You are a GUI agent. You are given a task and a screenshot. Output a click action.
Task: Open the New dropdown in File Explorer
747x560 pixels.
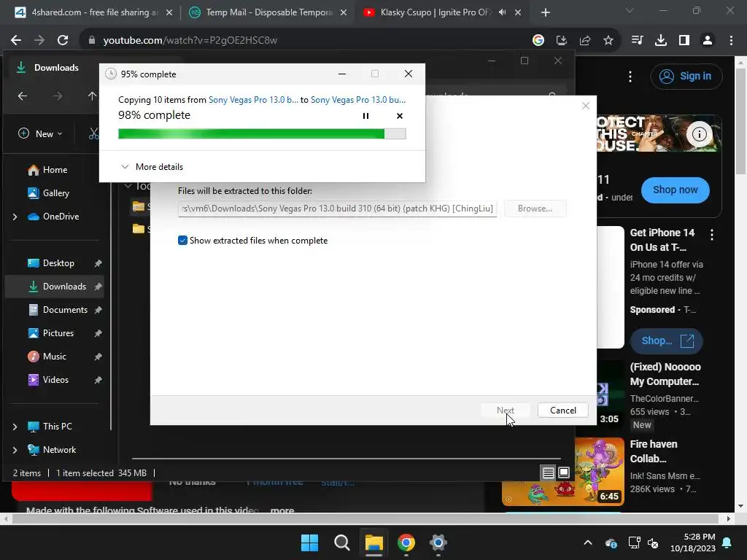click(41, 134)
